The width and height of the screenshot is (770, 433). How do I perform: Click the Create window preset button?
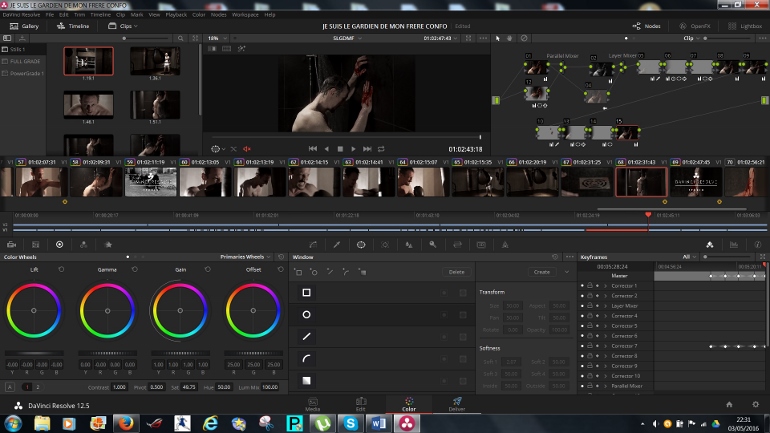(542, 272)
